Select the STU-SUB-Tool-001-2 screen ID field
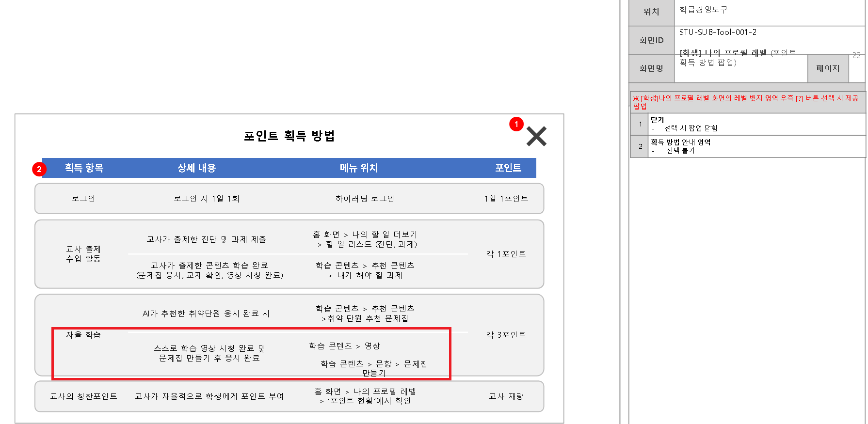This screenshot has height=424, width=868. click(718, 32)
